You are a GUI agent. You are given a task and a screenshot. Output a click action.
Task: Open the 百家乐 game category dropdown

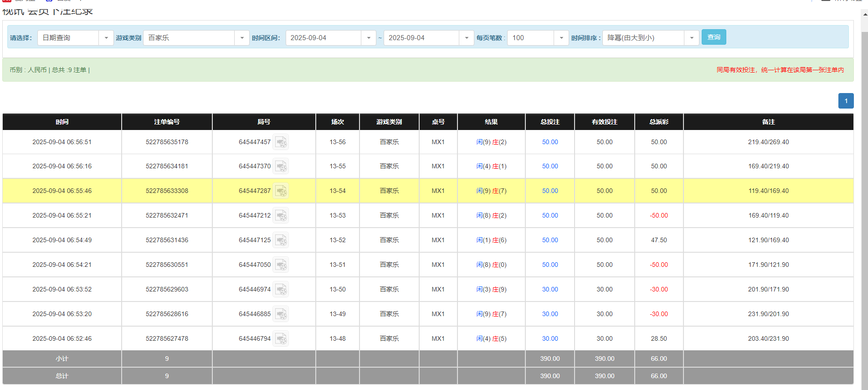coord(241,38)
